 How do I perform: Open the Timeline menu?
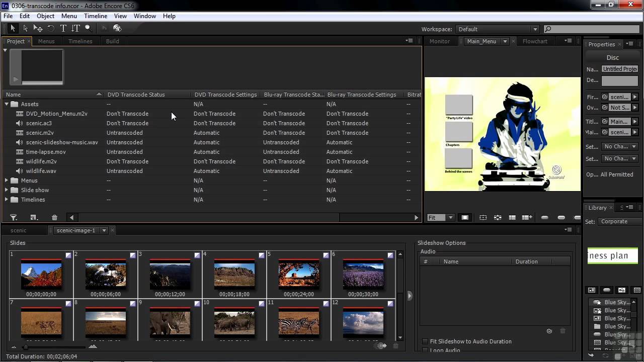point(95,16)
